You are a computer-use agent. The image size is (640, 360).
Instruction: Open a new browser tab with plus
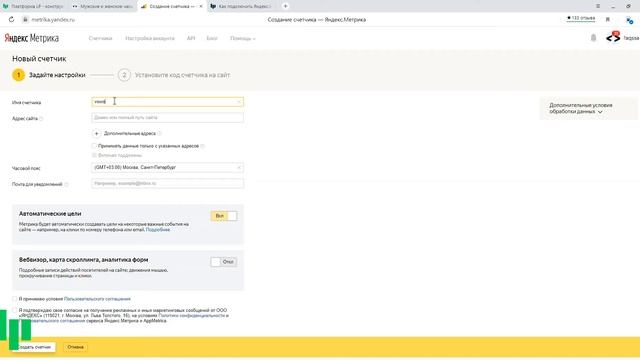285,6
